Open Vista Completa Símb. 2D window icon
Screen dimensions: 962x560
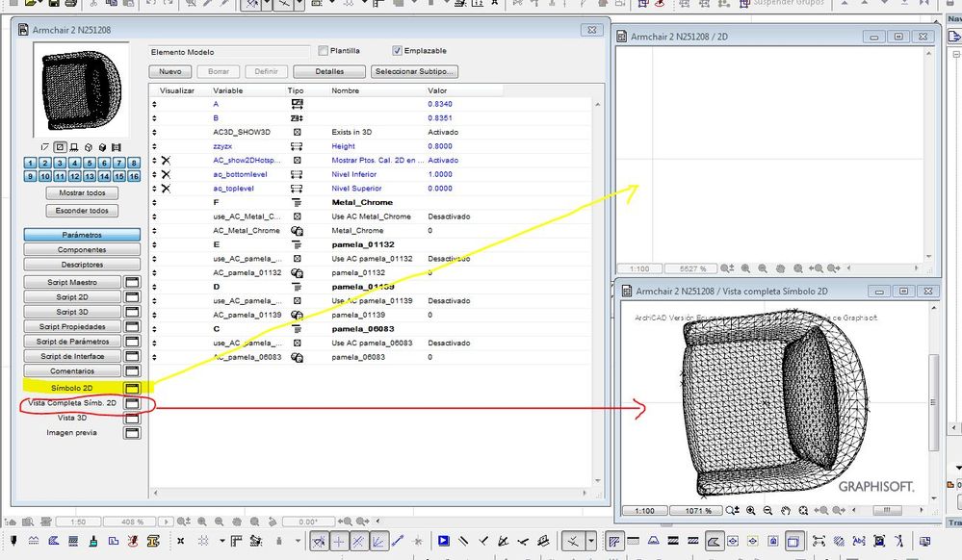(x=133, y=404)
